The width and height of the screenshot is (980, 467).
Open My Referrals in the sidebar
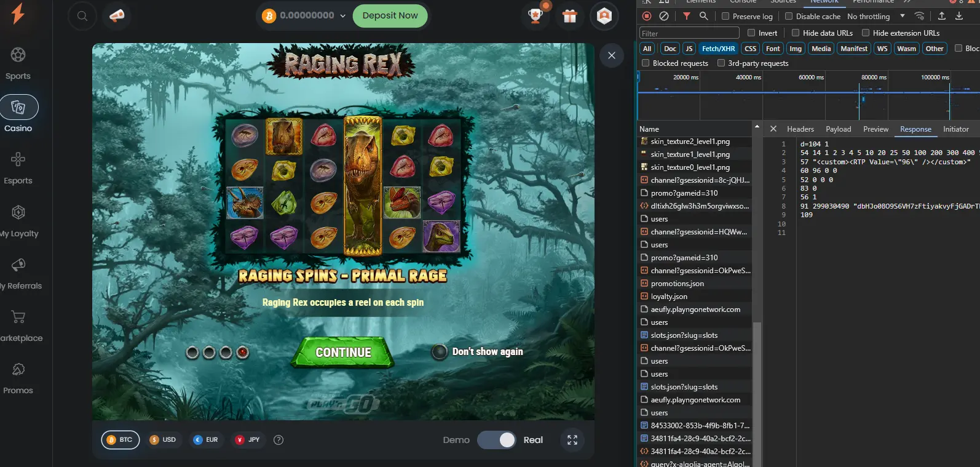(x=20, y=273)
